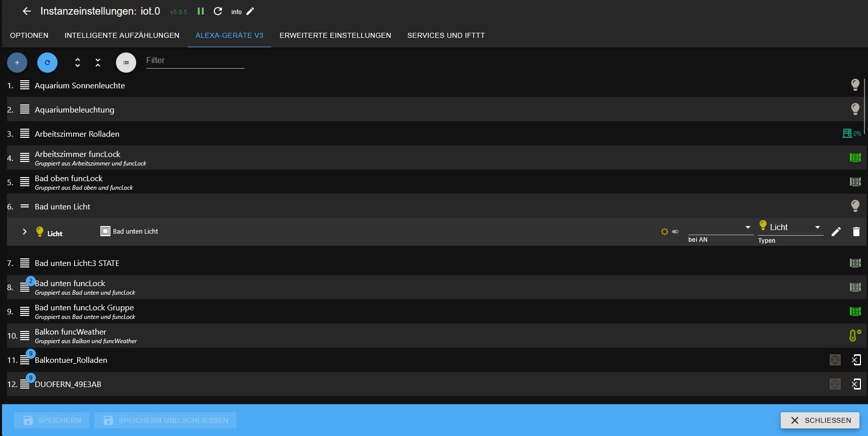Open the Typen dropdown showing Licht
The image size is (868, 436).
[x=791, y=228]
